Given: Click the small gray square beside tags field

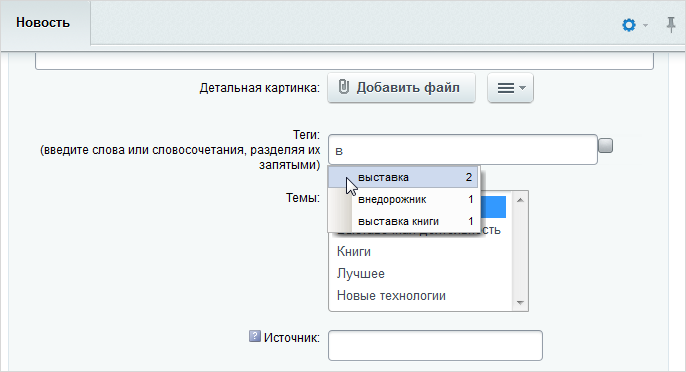Looking at the screenshot, I should point(606,145).
